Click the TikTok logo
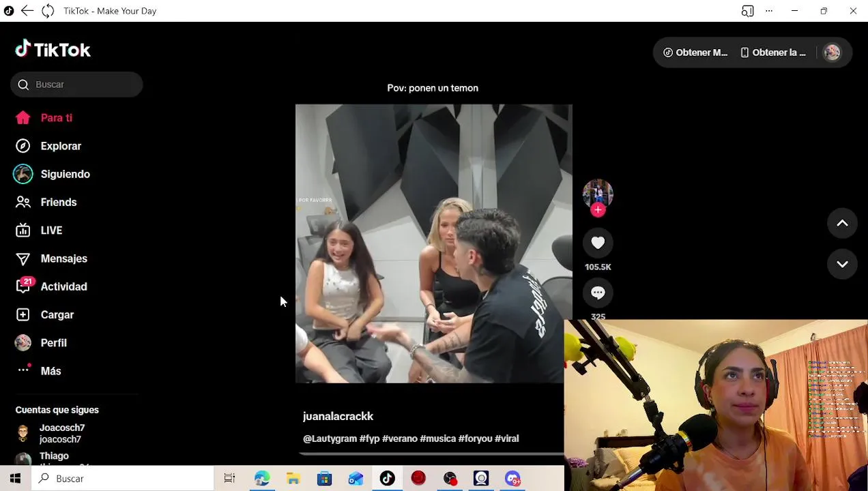The width and height of the screenshot is (868, 491). pos(53,49)
